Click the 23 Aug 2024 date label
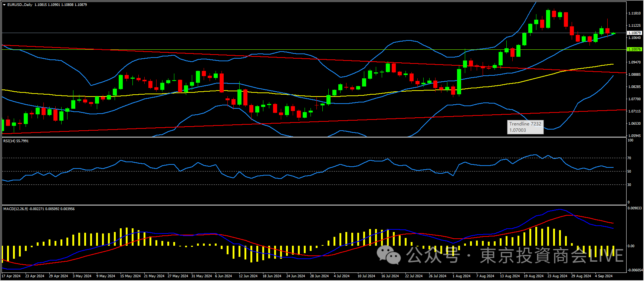The image size is (644, 281). click(x=557, y=276)
